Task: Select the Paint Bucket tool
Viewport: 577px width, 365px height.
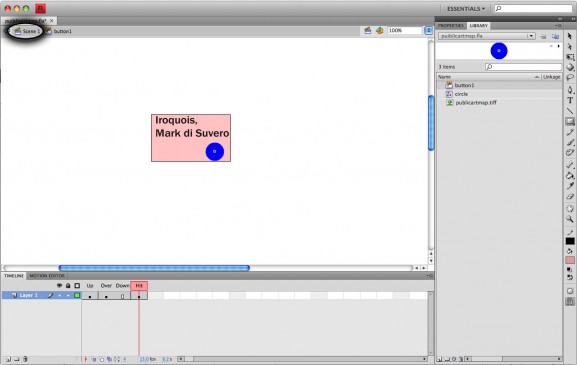Action: click(570, 176)
